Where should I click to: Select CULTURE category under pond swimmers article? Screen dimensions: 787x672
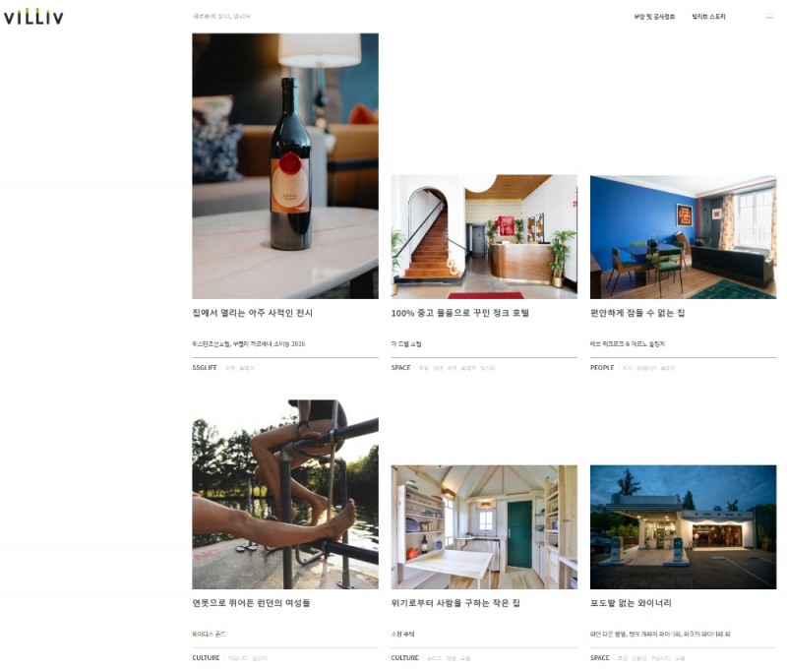(x=206, y=658)
